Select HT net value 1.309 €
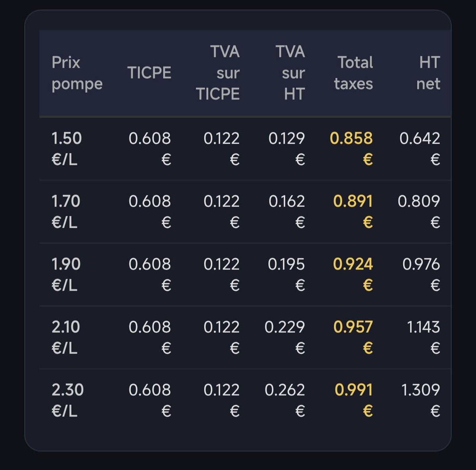The height and width of the screenshot is (470, 476). pos(421,400)
